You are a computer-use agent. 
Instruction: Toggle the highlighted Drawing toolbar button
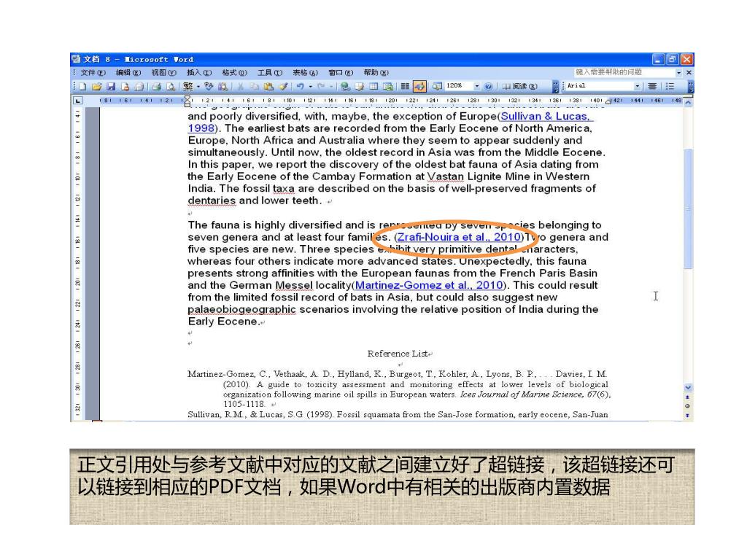(x=419, y=86)
